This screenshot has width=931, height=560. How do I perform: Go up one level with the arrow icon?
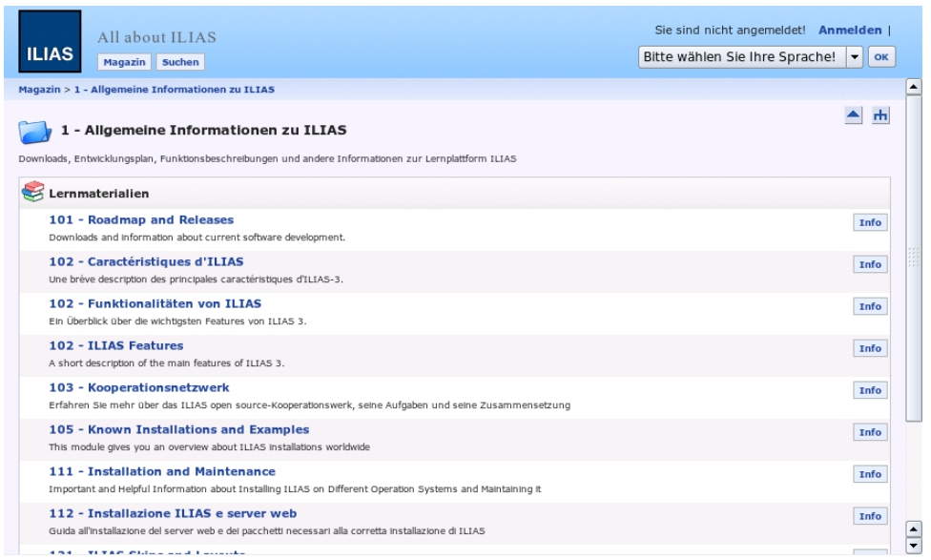(853, 115)
